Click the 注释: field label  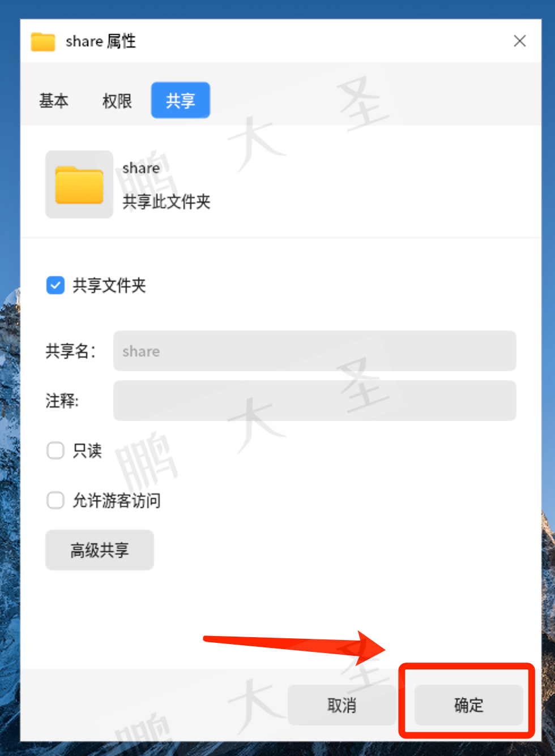pos(62,401)
